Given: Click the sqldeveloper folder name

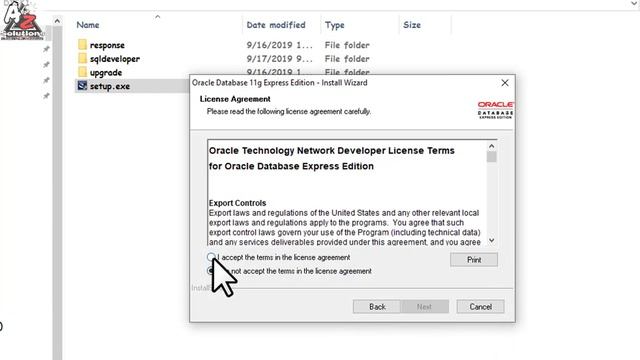Looking at the screenshot, I should (115, 59).
